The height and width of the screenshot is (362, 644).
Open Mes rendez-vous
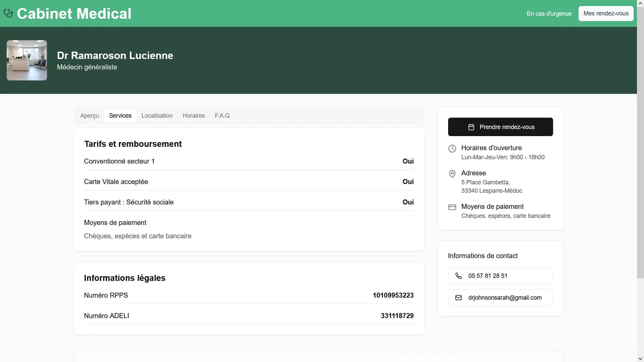[x=606, y=13]
